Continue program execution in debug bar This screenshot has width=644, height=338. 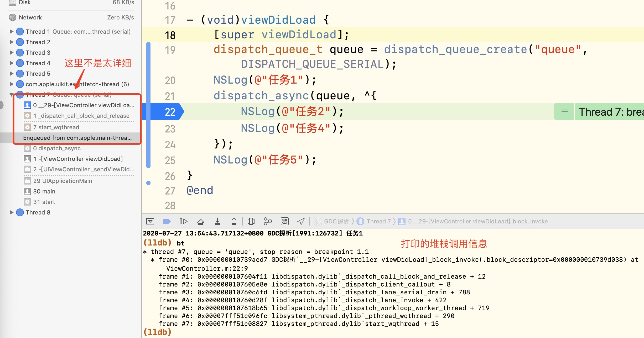click(183, 221)
